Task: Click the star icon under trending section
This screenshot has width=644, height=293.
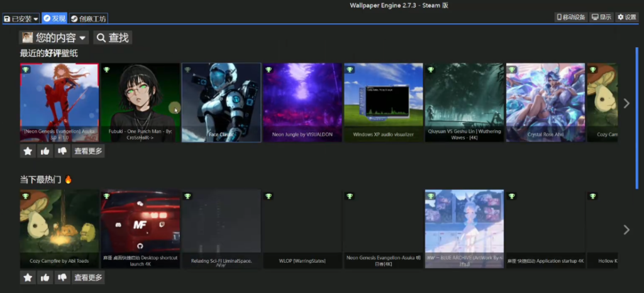Action: click(x=28, y=277)
